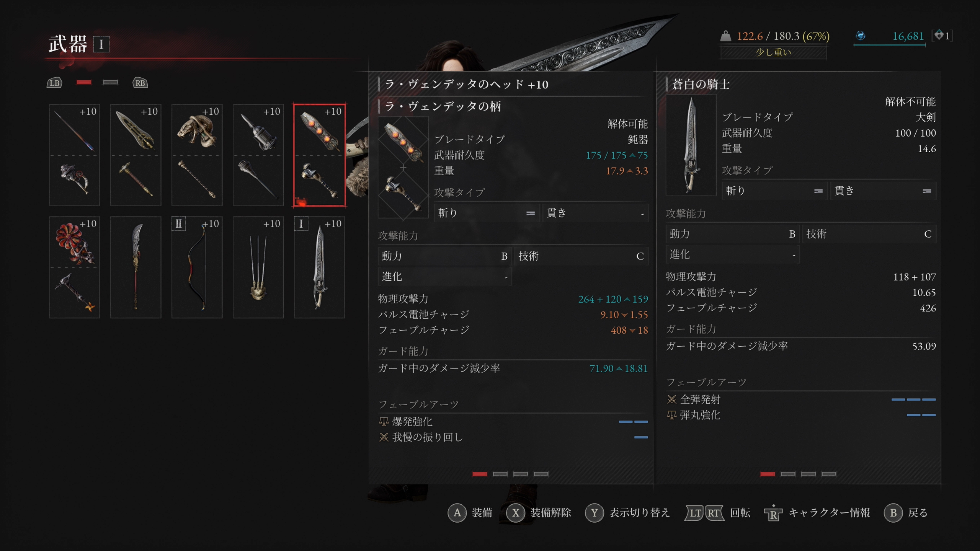Choose the glaive polearm weapon slot
Image resolution: width=980 pixels, height=551 pixels.
click(x=136, y=267)
